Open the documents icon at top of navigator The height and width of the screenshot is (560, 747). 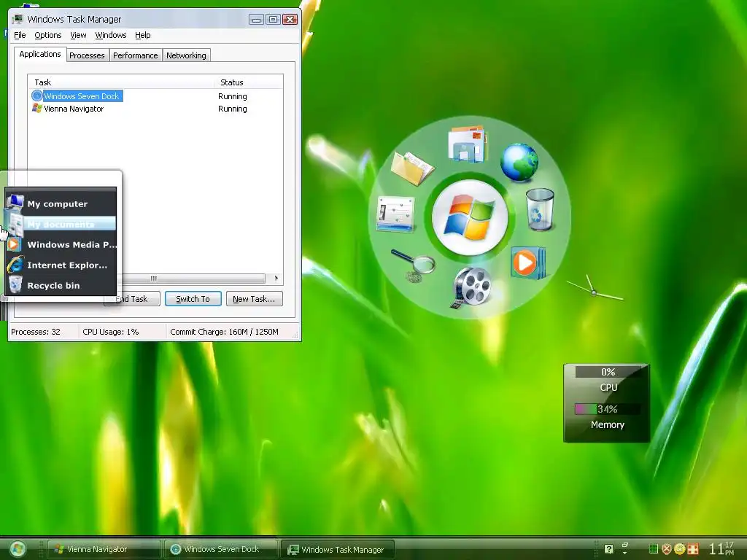click(x=468, y=144)
